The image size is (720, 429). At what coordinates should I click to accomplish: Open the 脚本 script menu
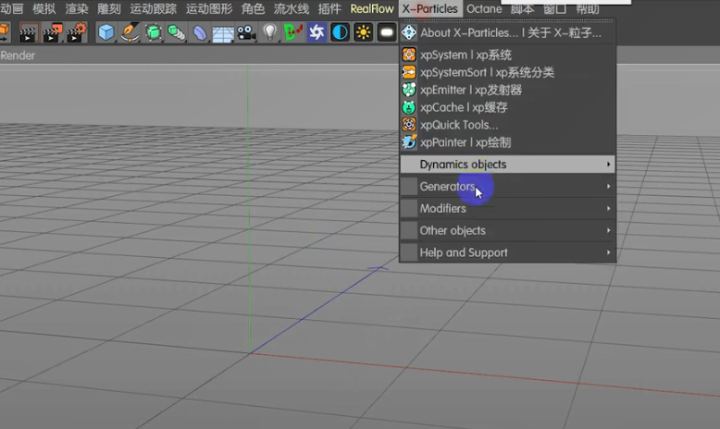(523, 10)
